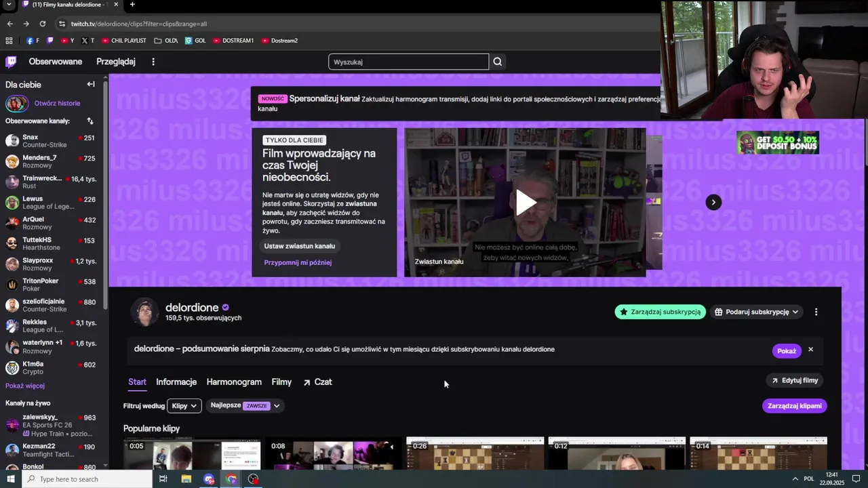The width and height of the screenshot is (868, 488).
Task: Open the Twitch bookmark icon
Action: click(50, 41)
